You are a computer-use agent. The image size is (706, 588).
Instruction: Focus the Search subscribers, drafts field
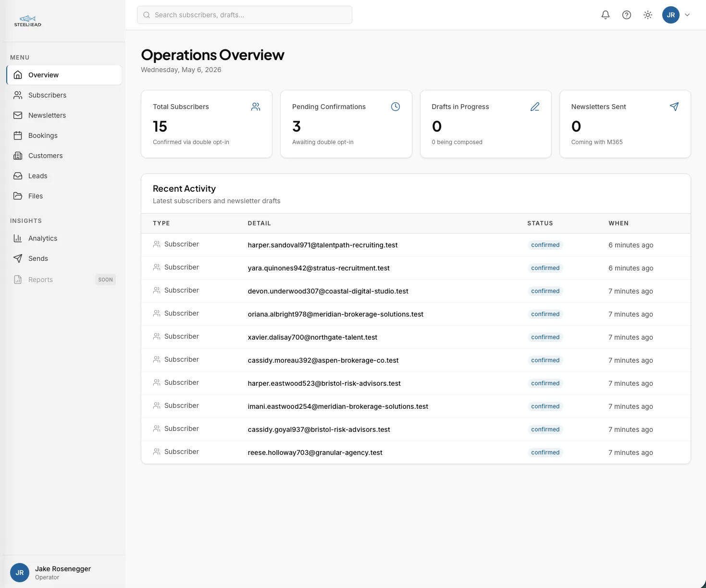[245, 15]
